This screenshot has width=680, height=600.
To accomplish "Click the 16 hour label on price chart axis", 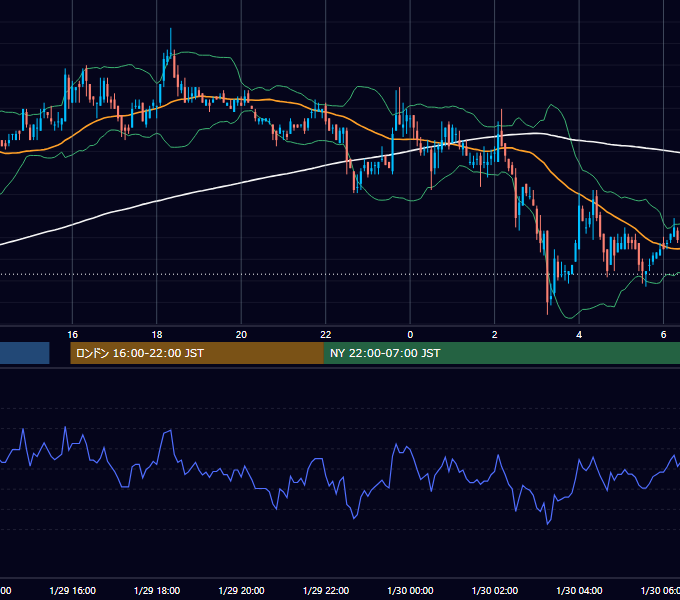I will pos(72,335).
